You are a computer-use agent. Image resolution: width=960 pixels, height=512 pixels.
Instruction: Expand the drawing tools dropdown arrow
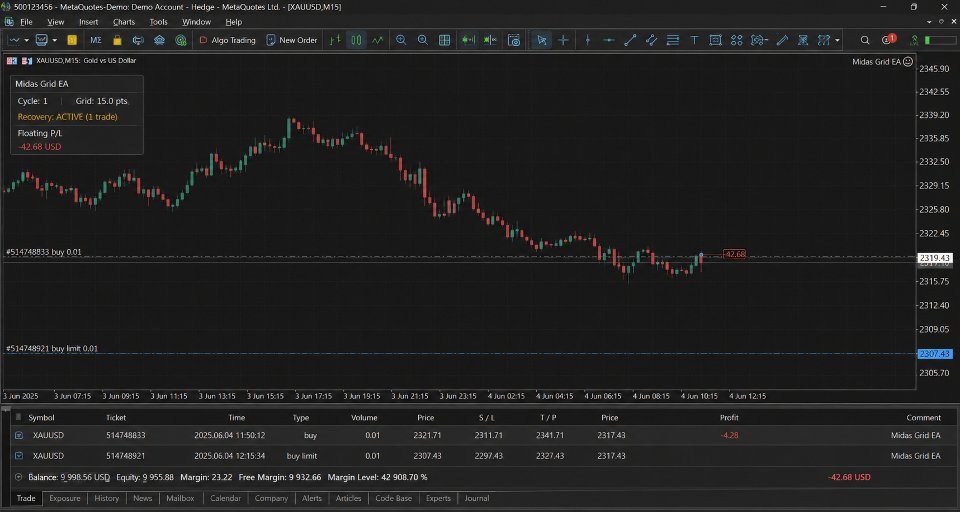coord(837,41)
